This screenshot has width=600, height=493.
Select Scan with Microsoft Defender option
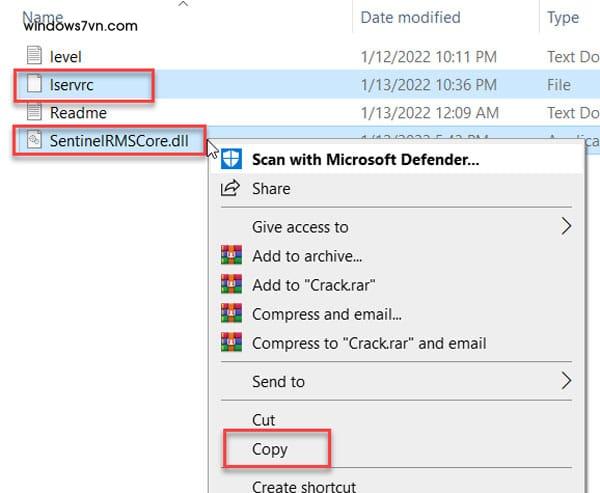(x=365, y=159)
